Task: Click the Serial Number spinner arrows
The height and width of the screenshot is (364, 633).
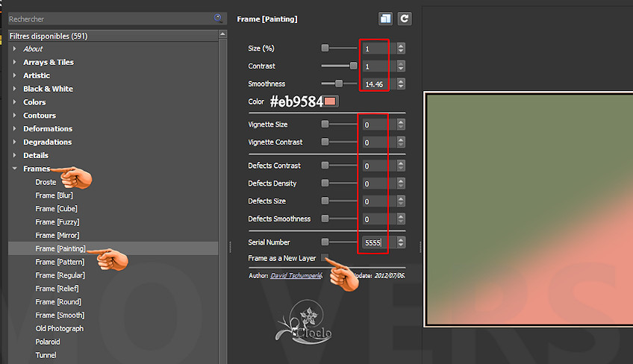Action: 401,242
